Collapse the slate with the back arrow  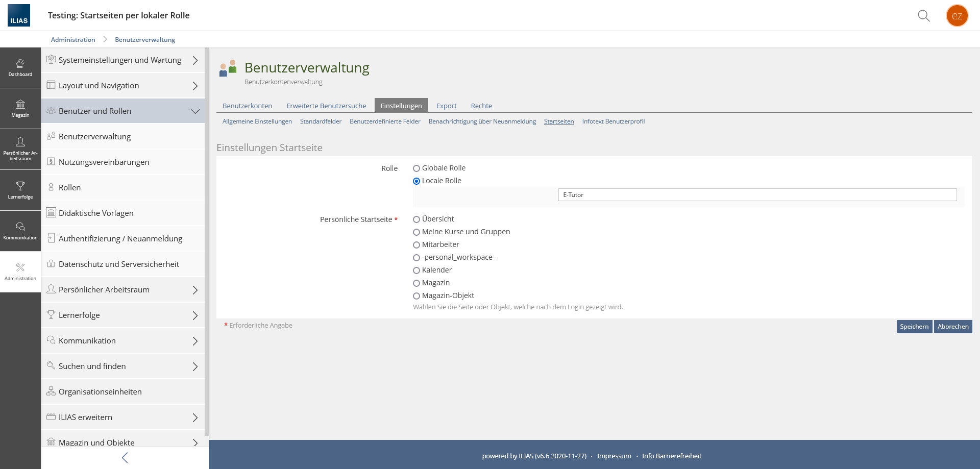[125, 458]
